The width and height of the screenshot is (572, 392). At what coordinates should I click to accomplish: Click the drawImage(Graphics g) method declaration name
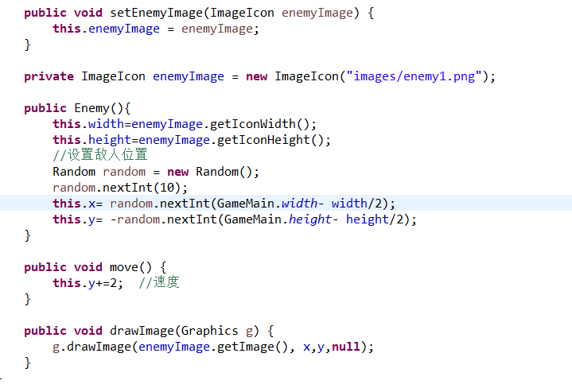[142, 330]
